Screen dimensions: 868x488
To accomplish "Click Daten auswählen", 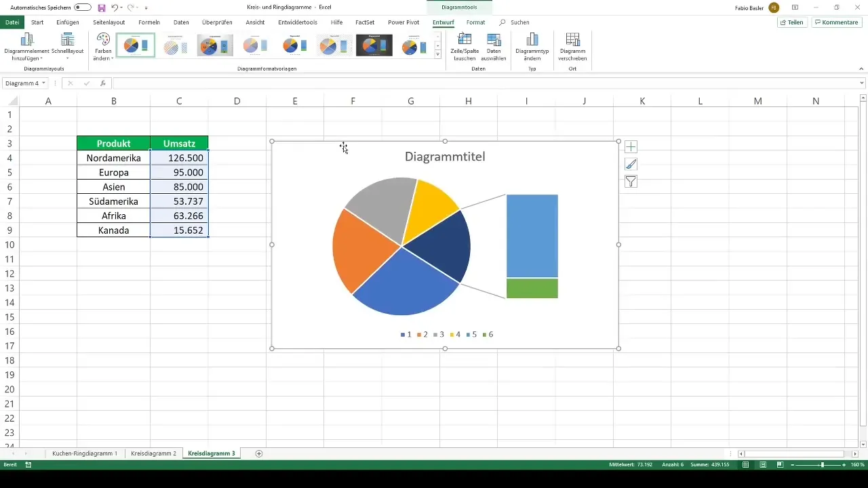I will (494, 47).
